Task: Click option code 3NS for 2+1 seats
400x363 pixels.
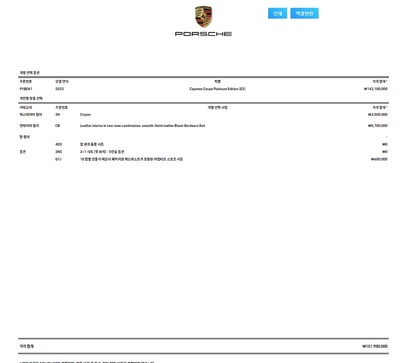Action: point(58,152)
